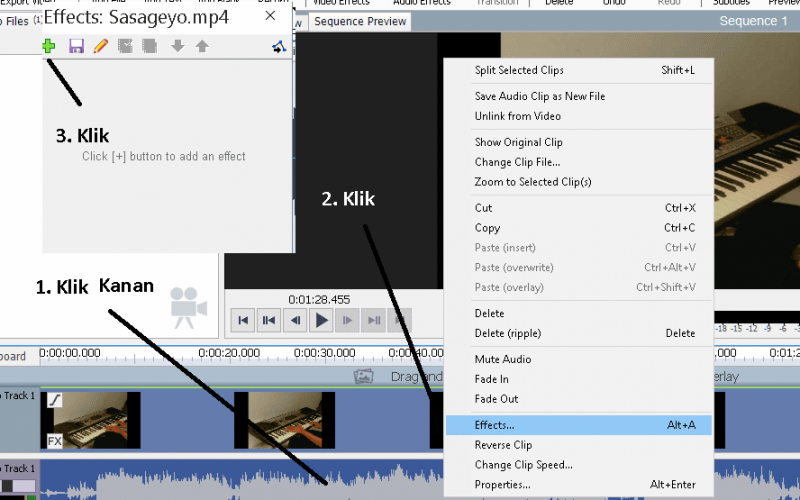The image size is (800, 500).
Task: Click the move effect down arrow
Action: pyautogui.click(x=178, y=46)
